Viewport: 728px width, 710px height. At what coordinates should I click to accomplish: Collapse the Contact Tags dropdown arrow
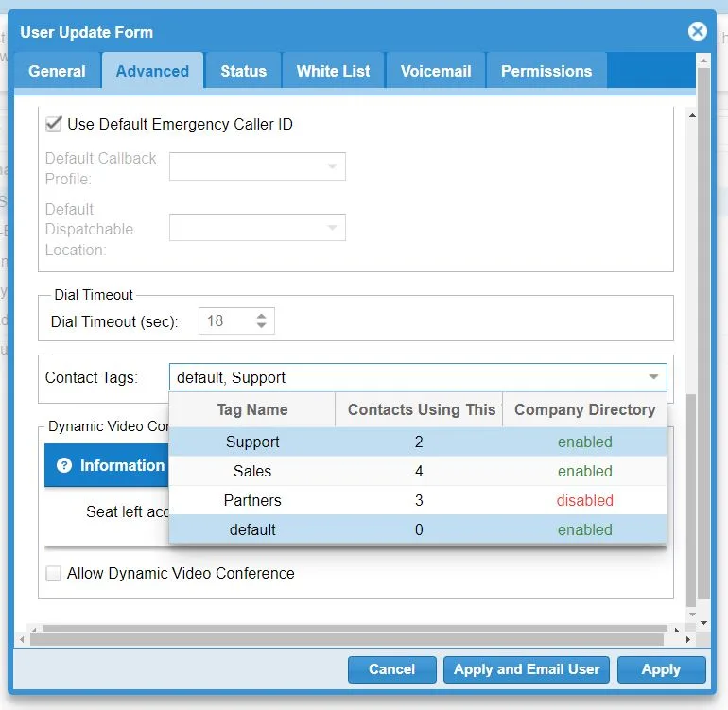click(653, 377)
